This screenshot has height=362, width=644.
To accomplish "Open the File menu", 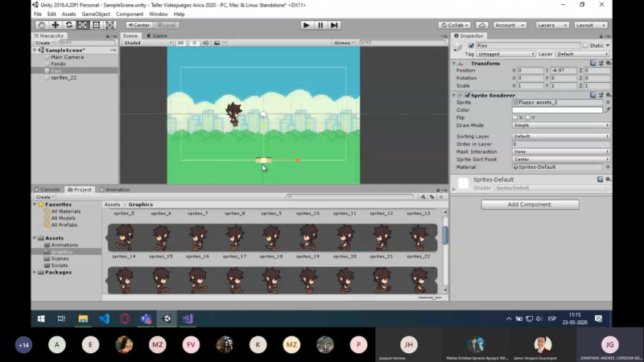I will [x=38, y=14].
